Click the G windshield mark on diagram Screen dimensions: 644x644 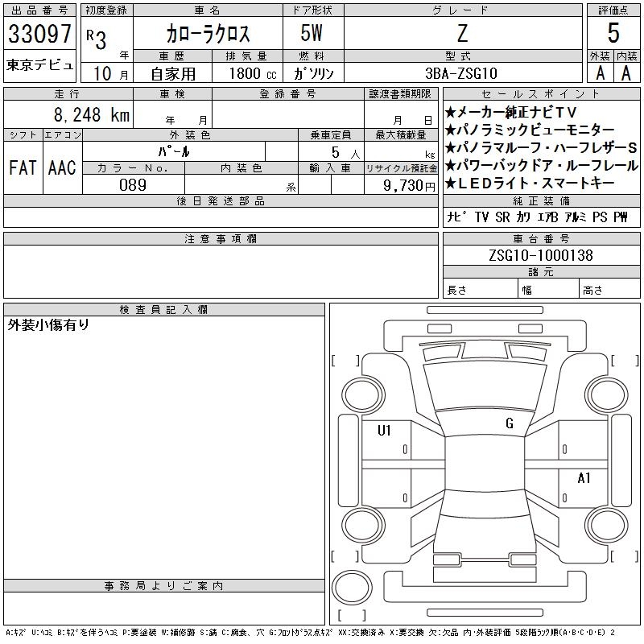click(510, 423)
